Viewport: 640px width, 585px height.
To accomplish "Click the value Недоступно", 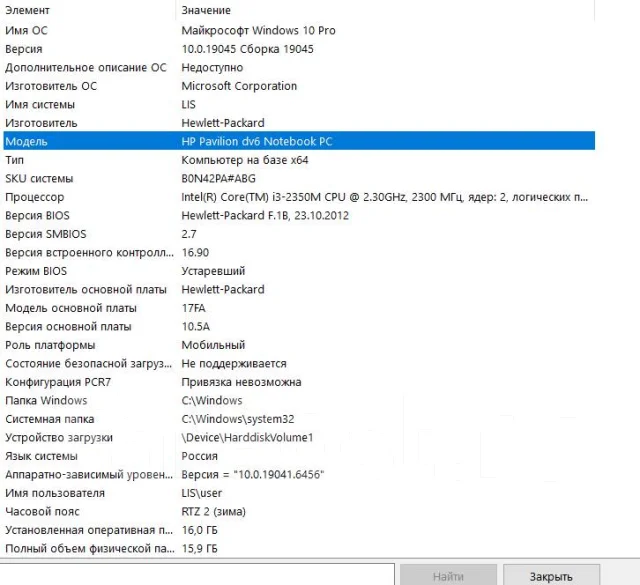I will pos(212,67).
